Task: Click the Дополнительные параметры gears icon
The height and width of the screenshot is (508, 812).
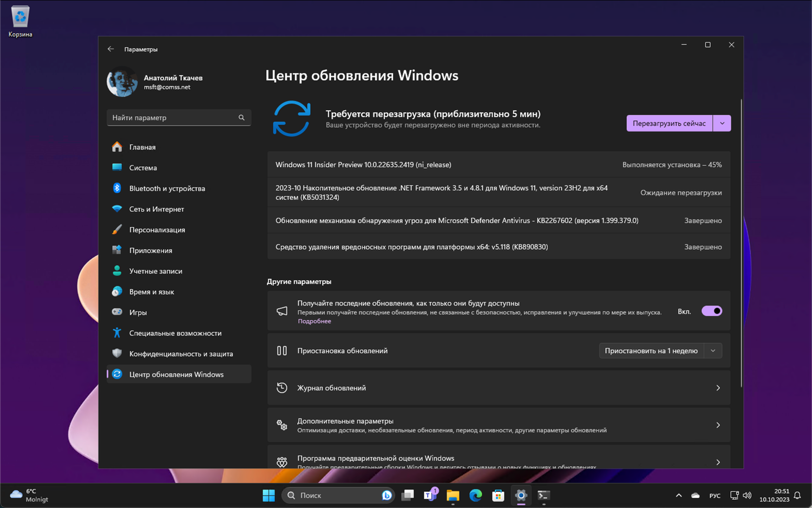Action: [x=282, y=425]
